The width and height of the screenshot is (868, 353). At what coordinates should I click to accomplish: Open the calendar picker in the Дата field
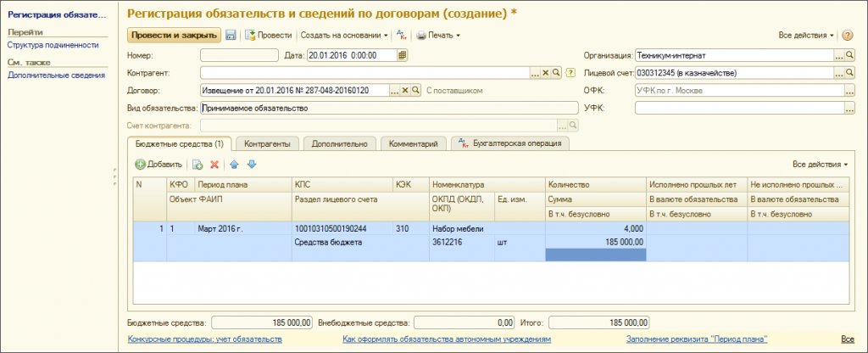coord(403,55)
